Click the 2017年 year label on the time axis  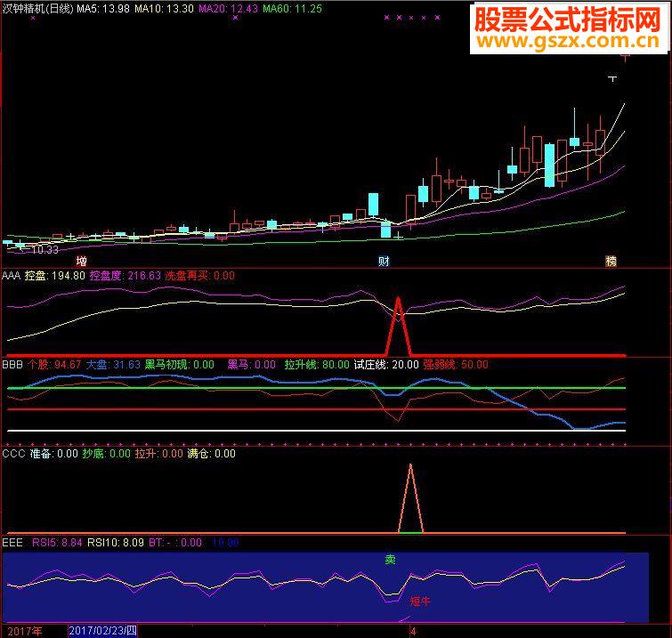tap(25, 631)
